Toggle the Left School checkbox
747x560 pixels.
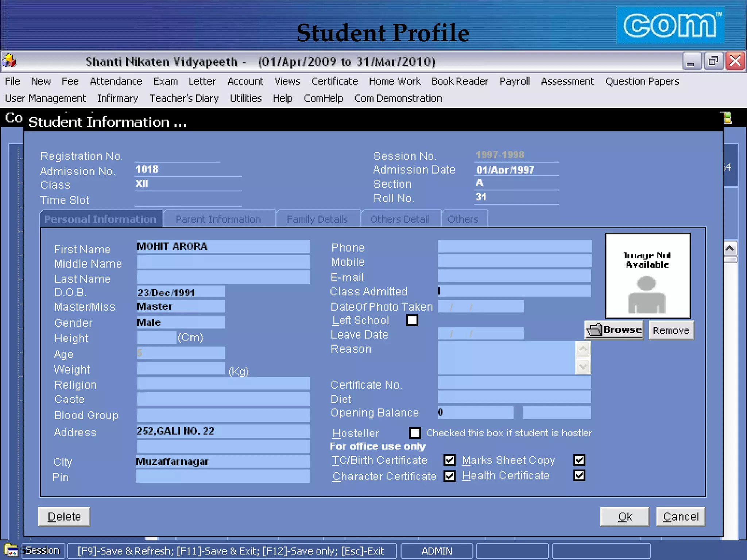(x=412, y=320)
